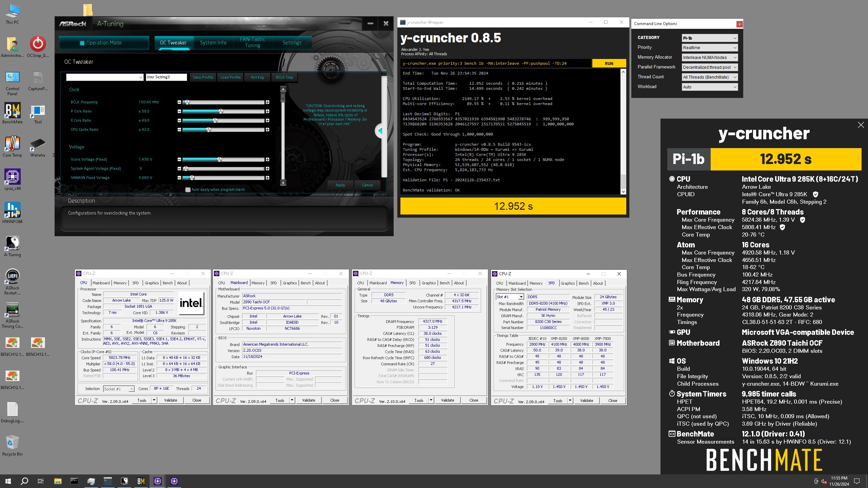Close the BenchMate result panel X
The height and width of the screenshot is (488, 868).
(x=861, y=125)
